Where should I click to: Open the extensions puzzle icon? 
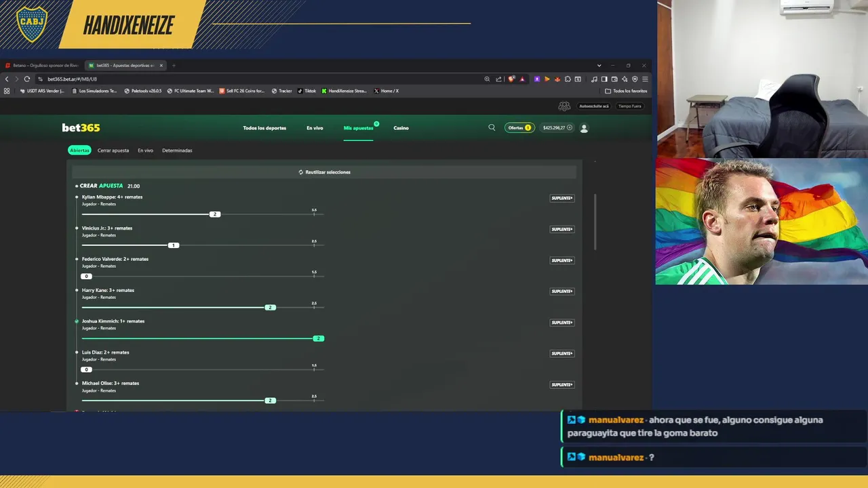pos(568,79)
